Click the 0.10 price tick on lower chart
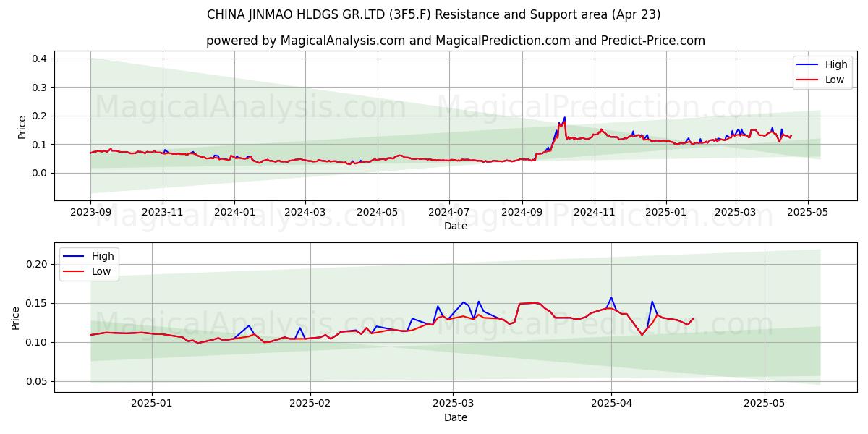Viewport: 868px width, 434px height. tap(36, 343)
